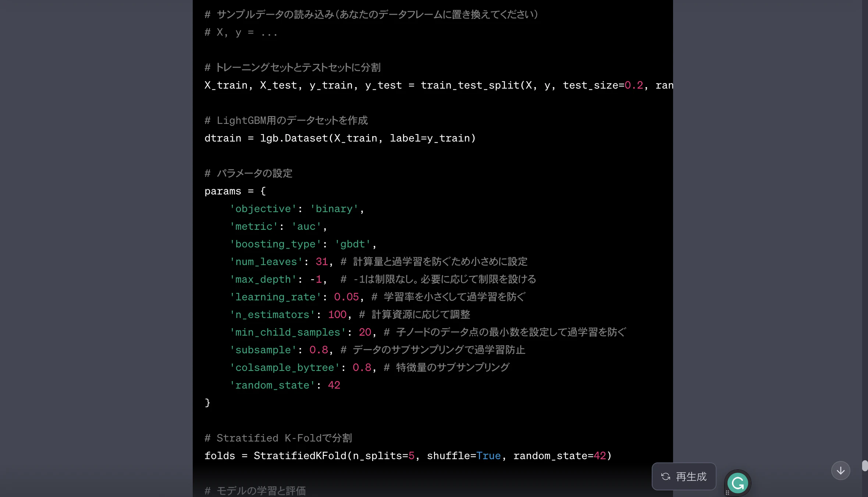Screen dimensions: 868x497
Task: Click the 'Stratified K-Foldで分割' comment
Action: point(278,438)
